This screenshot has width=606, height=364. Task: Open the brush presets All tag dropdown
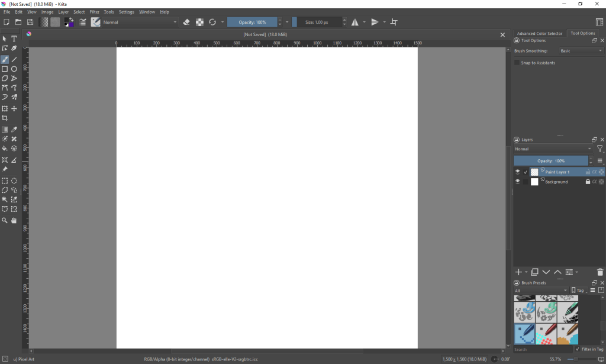pyautogui.click(x=540, y=291)
